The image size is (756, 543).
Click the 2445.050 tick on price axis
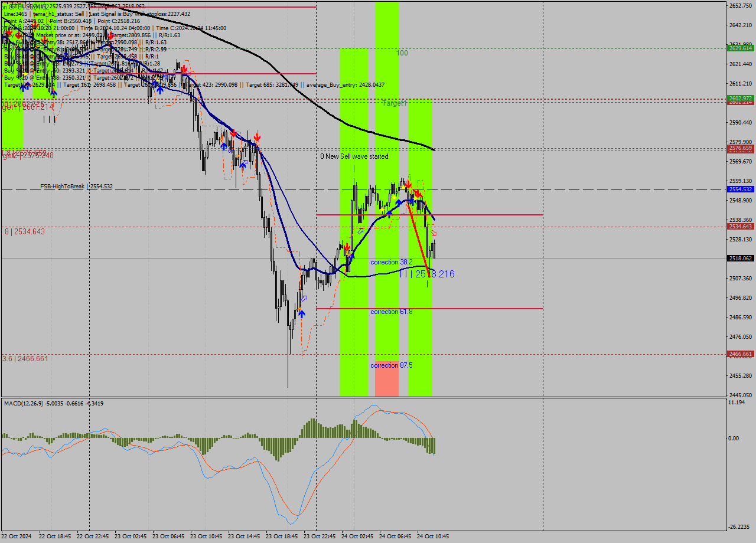click(x=740, y=395)
